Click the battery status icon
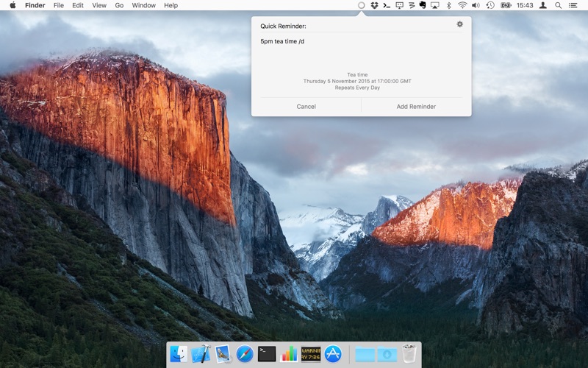Image resolution: width=588 pixels, height=368 pixels. click(x=506, y=5)
